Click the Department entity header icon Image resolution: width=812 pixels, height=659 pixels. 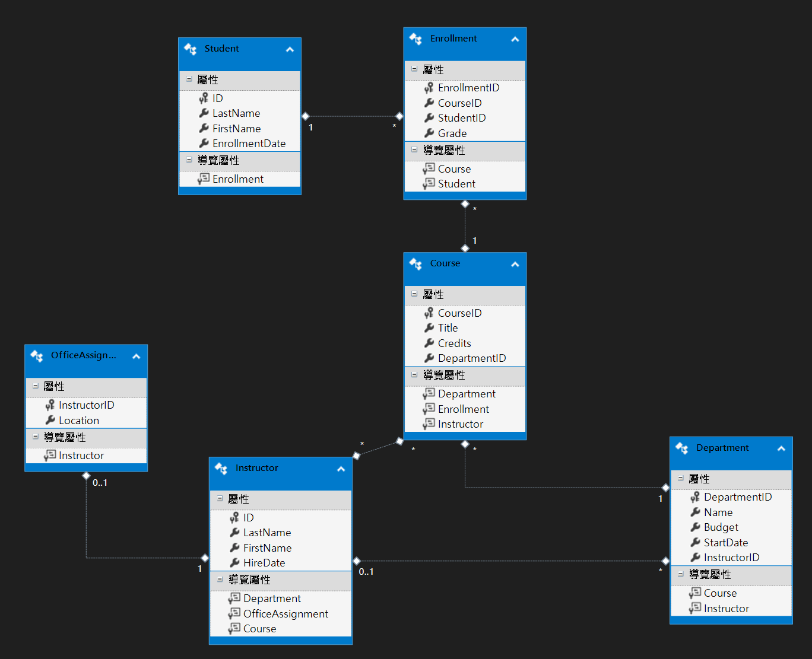coord(682,448)
